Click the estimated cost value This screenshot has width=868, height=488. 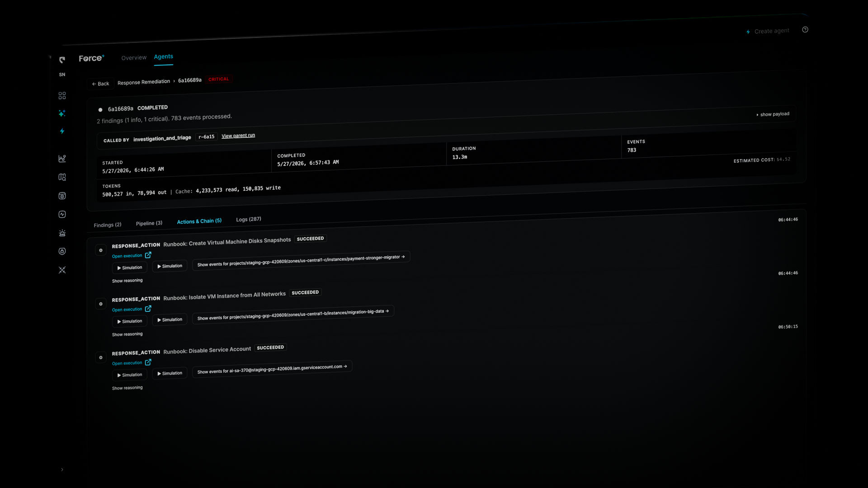[783, 159]
